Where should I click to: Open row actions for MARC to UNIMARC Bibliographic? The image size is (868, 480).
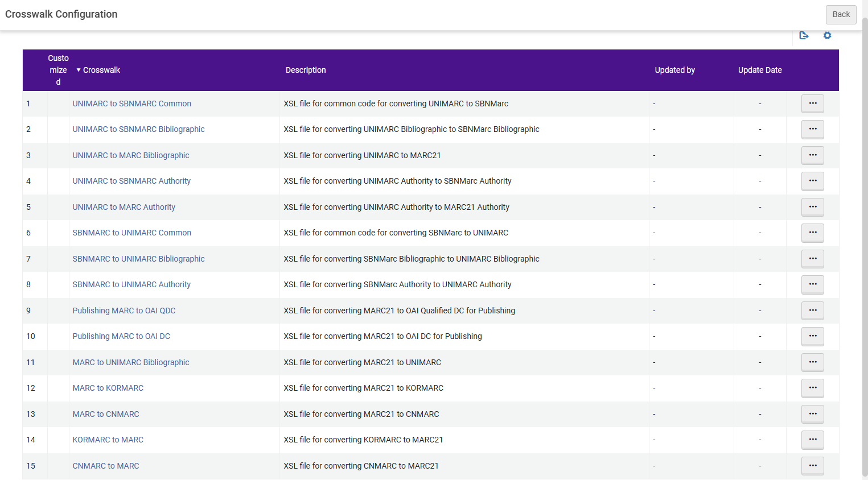(x=813, y=362)
